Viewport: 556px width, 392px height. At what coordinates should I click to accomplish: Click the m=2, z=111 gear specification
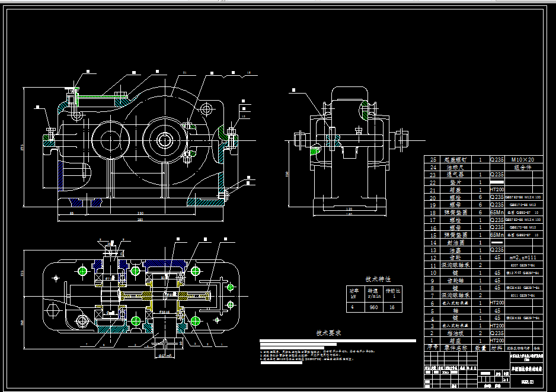[523, 258]
